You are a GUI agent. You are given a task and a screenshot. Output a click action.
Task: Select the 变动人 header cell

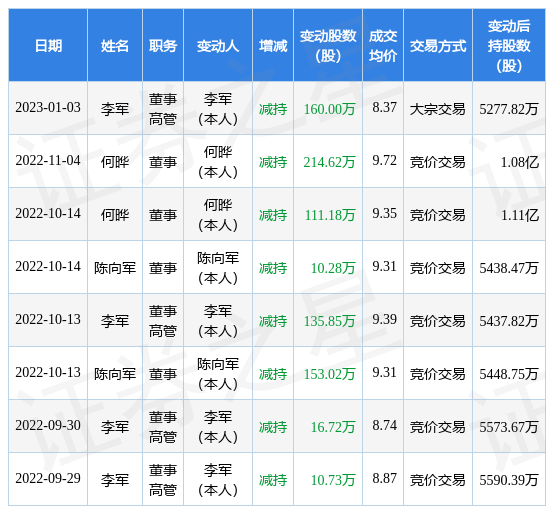218,46
